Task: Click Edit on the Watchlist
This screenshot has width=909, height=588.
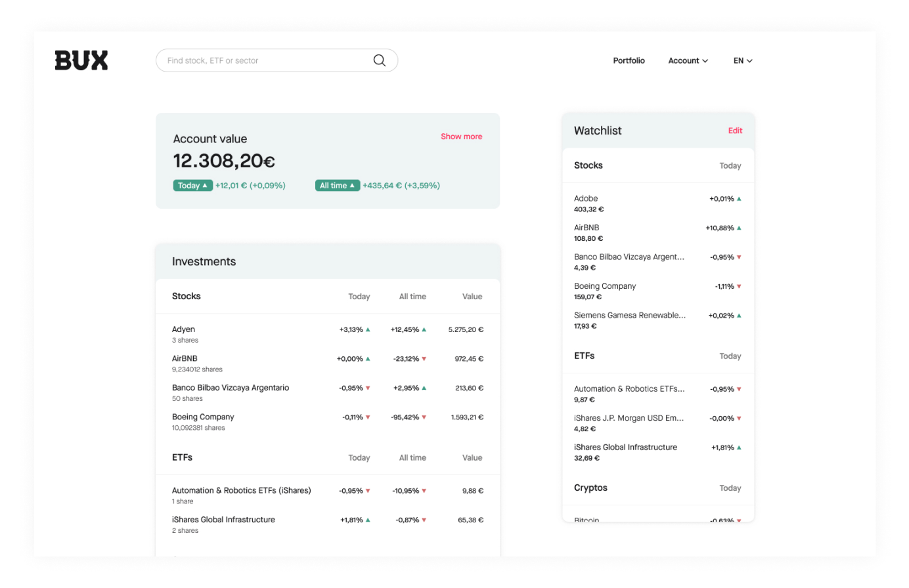Action: click(x=735, y=131)
